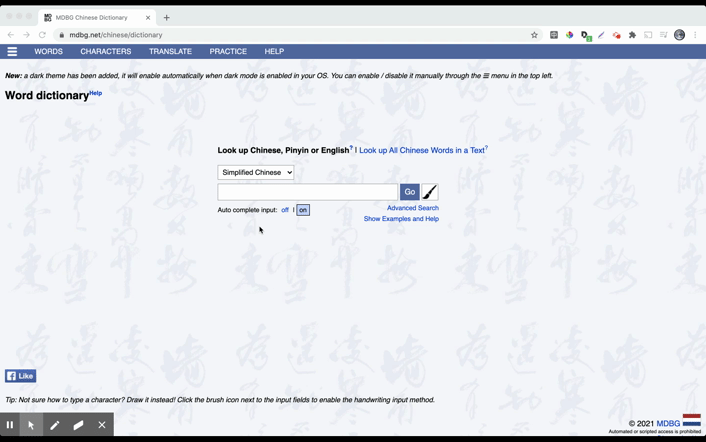Click the Go search button
Viewport: 706px width, 442px height.
410,192
